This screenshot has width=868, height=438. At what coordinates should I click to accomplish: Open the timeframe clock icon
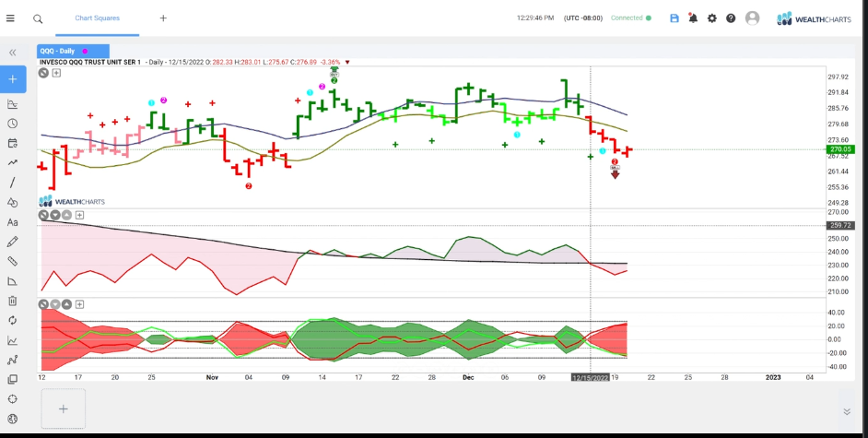(13, 124)
